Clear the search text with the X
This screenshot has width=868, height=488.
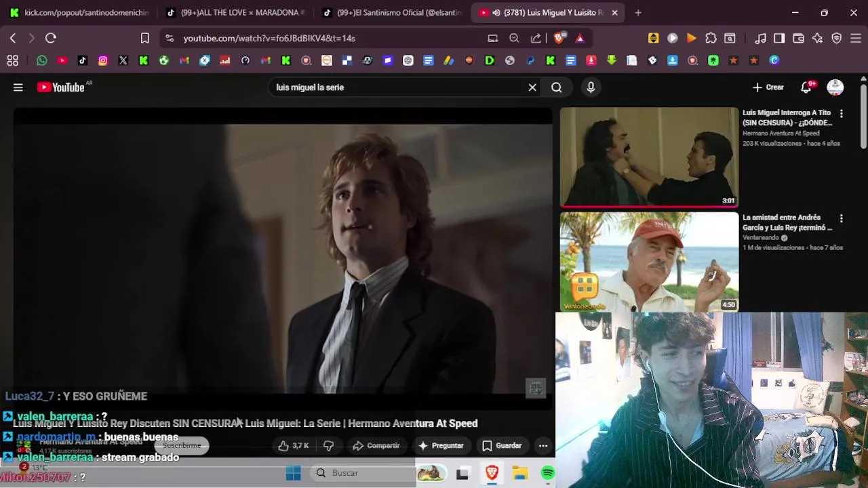(532, 87)
